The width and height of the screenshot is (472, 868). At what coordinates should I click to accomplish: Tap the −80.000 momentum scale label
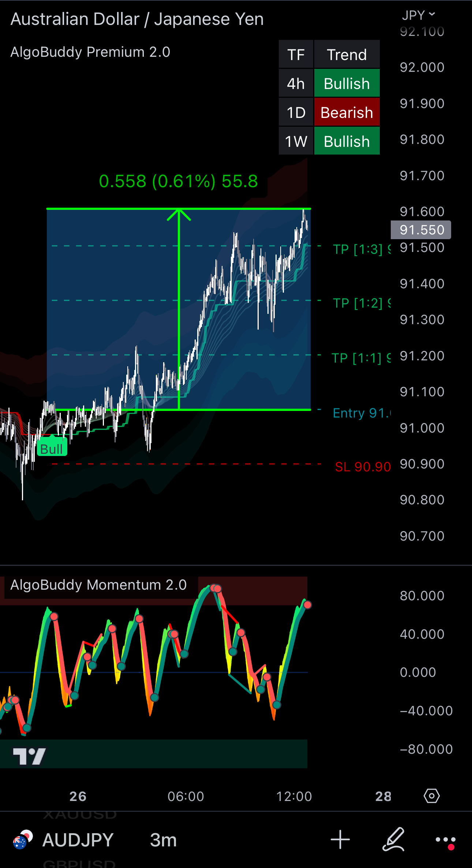coord(426,749)
